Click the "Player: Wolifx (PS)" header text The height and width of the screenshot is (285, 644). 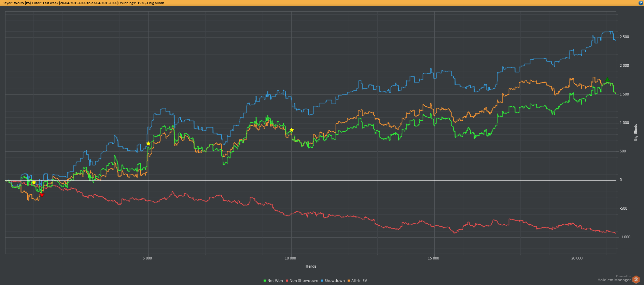tap(16, 3)
